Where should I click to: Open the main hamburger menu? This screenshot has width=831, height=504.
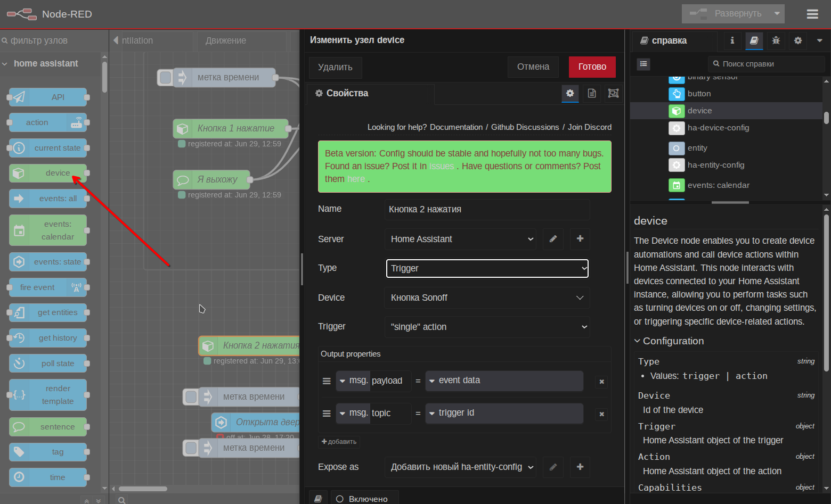[x=812, y=14]
